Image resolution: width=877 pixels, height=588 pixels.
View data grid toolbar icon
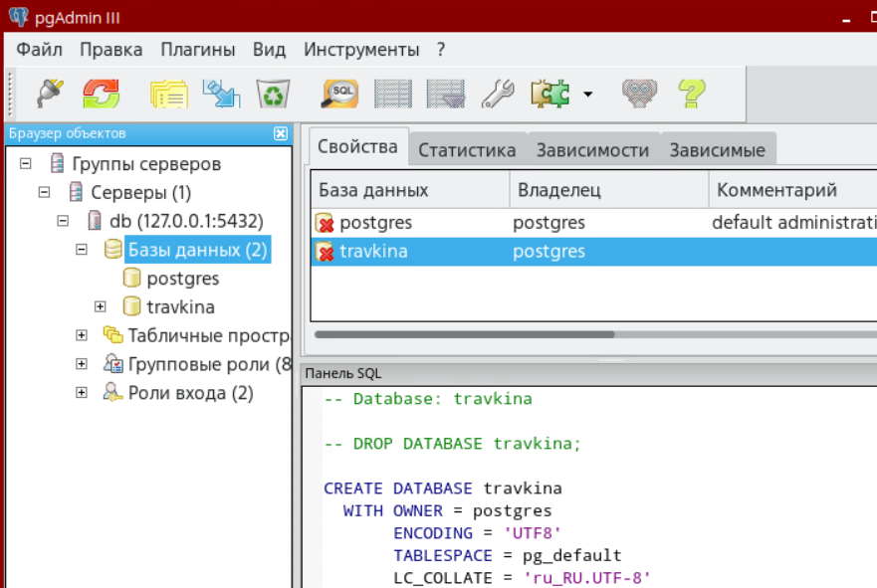(x=393, y=94)
